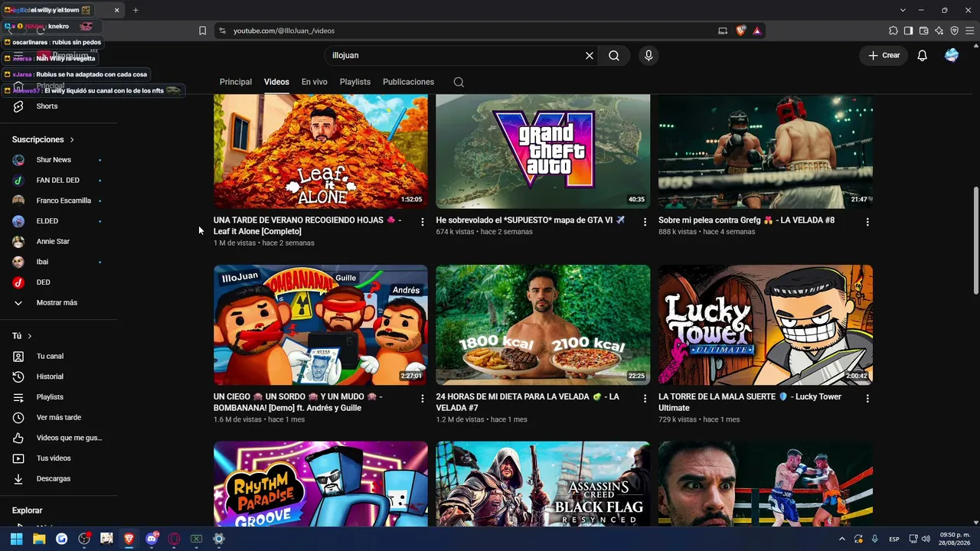This screenshot has height=551, width=980.
Task: Open the taskbar clock and date
Action: tap(955, 539)
